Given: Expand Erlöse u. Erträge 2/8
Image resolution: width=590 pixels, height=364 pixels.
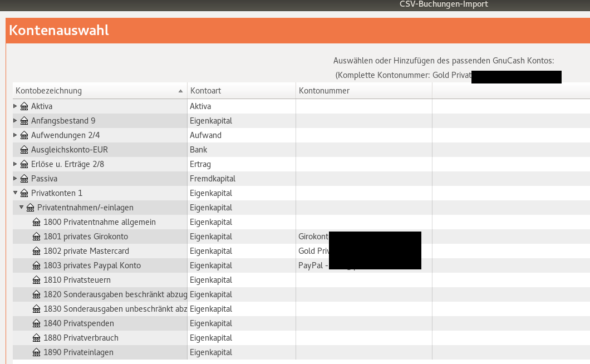Looking at the screenshot, I should (x=15, y=164).
